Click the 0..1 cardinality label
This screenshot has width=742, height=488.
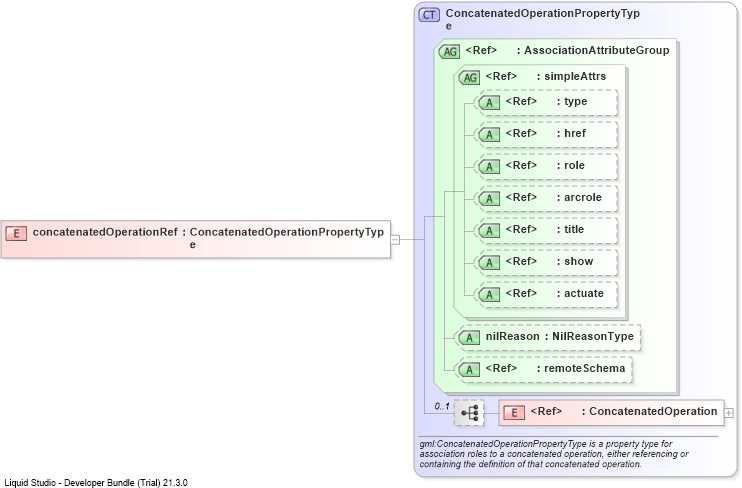click(x=442, y=406)
